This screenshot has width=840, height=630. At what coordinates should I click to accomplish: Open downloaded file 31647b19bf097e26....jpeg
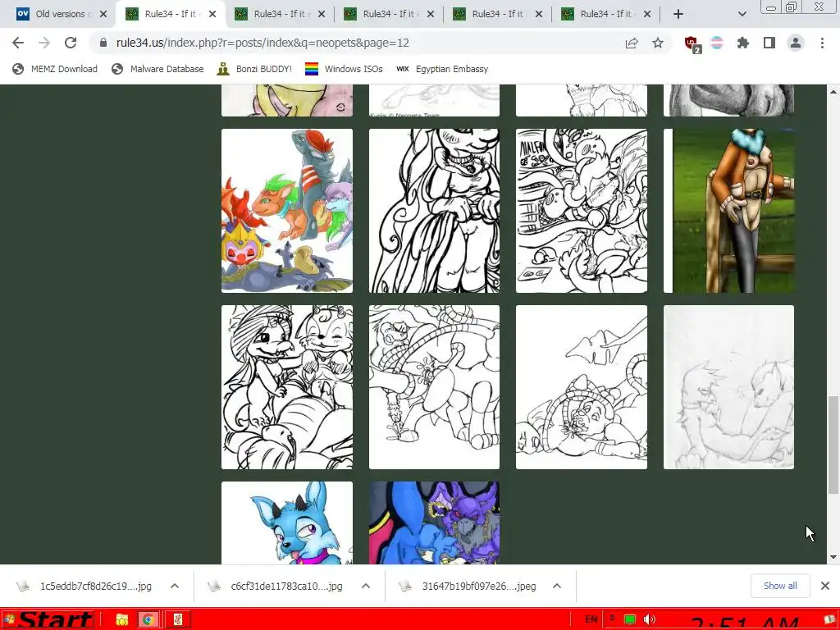click(468, 586)
